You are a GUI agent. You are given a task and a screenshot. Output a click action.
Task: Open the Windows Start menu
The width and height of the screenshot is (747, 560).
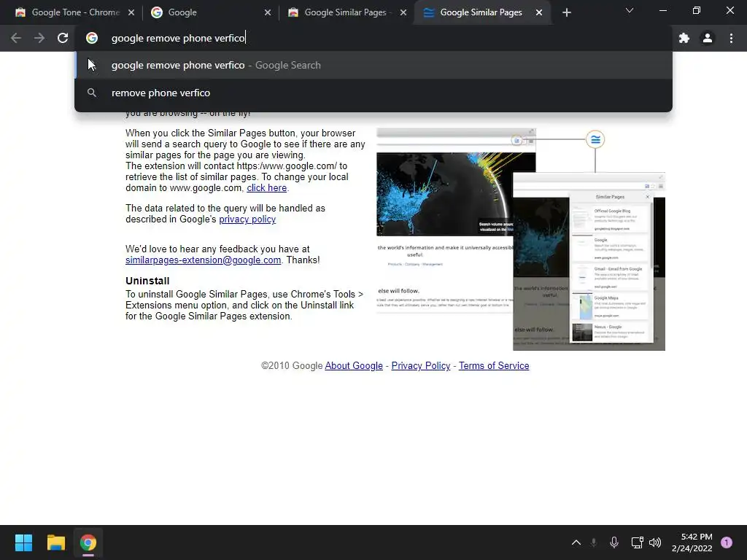coord(23,542)
